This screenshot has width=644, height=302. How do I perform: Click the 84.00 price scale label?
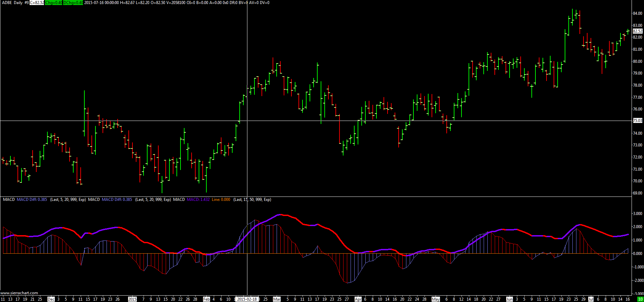click(637, 13)
